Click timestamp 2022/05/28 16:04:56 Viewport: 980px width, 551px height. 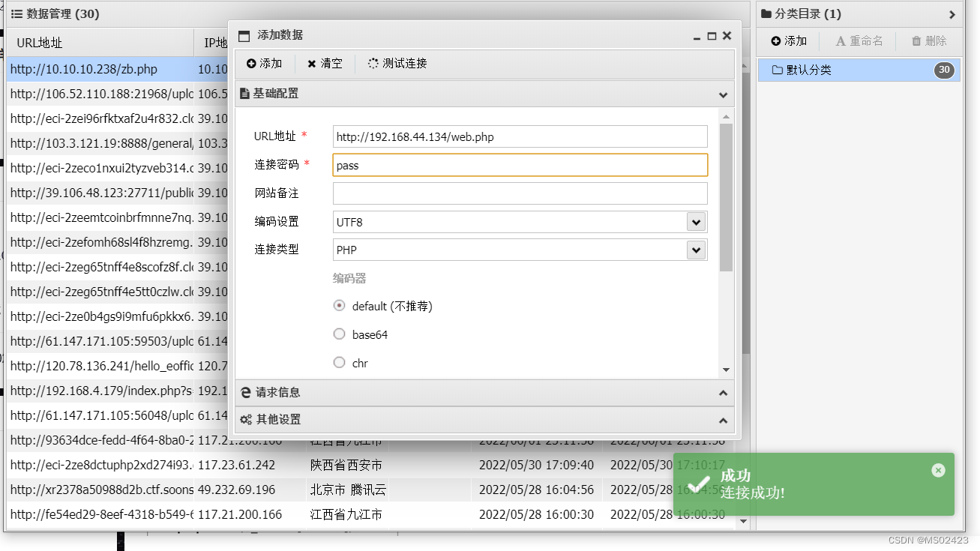536,490
